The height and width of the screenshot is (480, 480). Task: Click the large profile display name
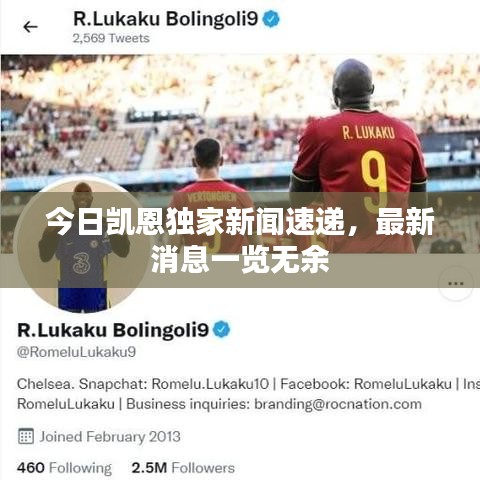coord(113,330)
